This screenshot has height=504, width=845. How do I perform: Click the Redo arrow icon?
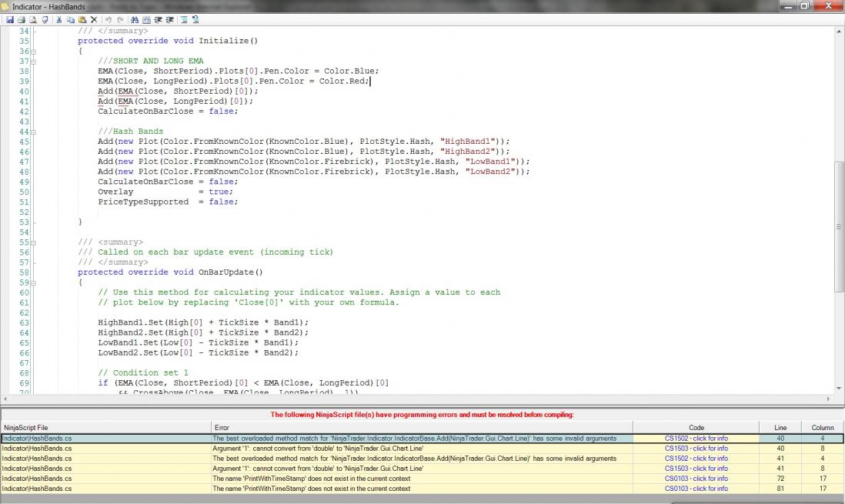pos(120,20)
